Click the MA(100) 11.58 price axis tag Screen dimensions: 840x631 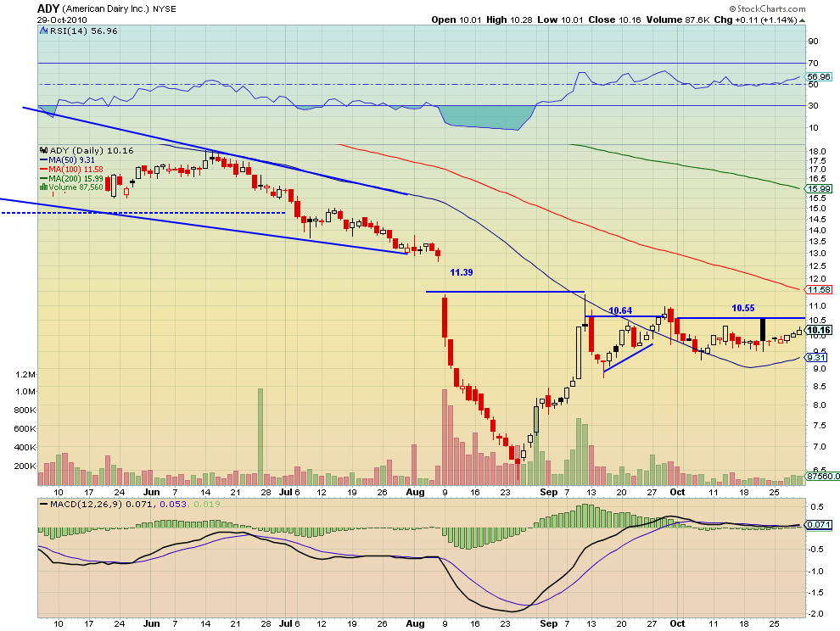tap(819, 290)
